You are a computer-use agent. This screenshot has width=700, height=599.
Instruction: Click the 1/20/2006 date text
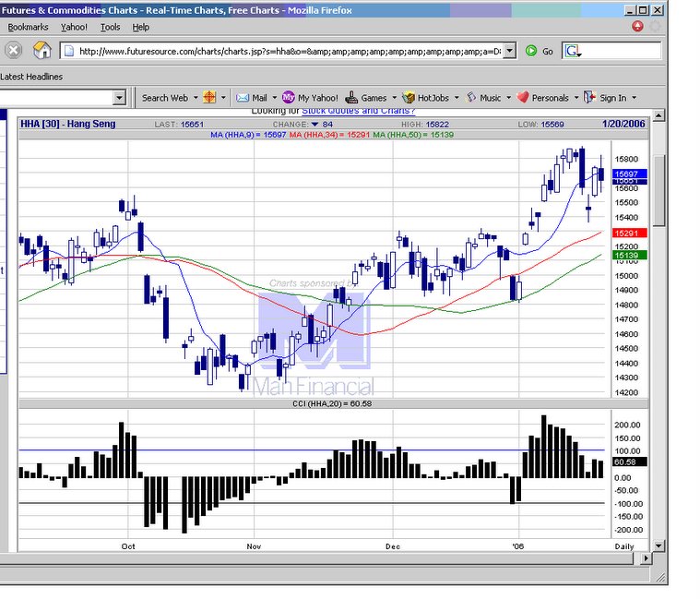[x=623, y=124]
